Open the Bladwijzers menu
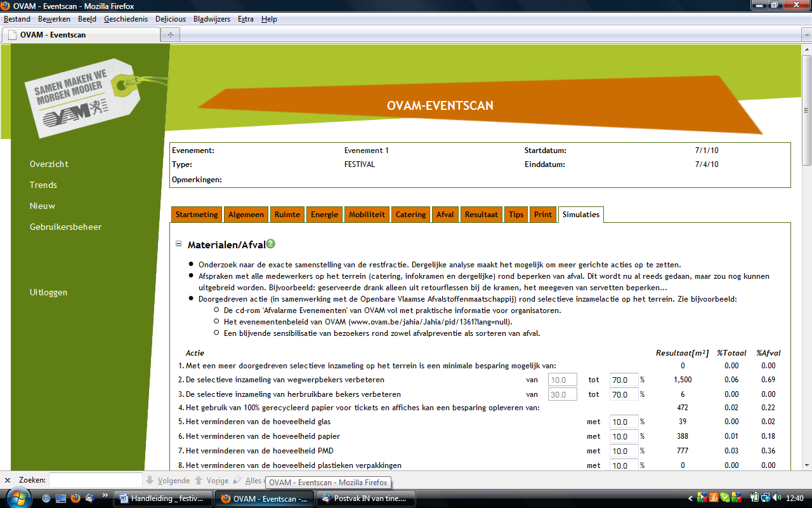The width and height of the screenshot is (812, 508). click(212, 19)
